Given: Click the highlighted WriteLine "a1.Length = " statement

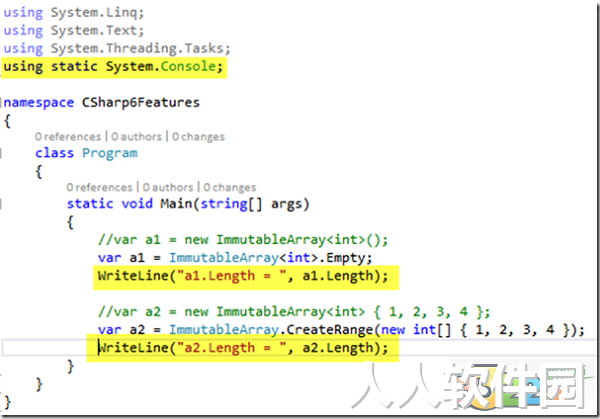Looking at the screenshot, I should (243, 276).
